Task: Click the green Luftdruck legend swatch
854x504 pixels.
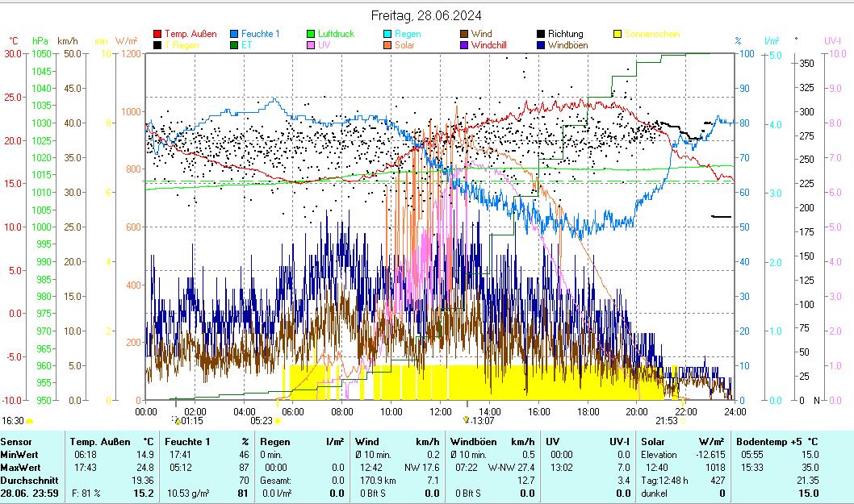Action: [x=311, y=34]
